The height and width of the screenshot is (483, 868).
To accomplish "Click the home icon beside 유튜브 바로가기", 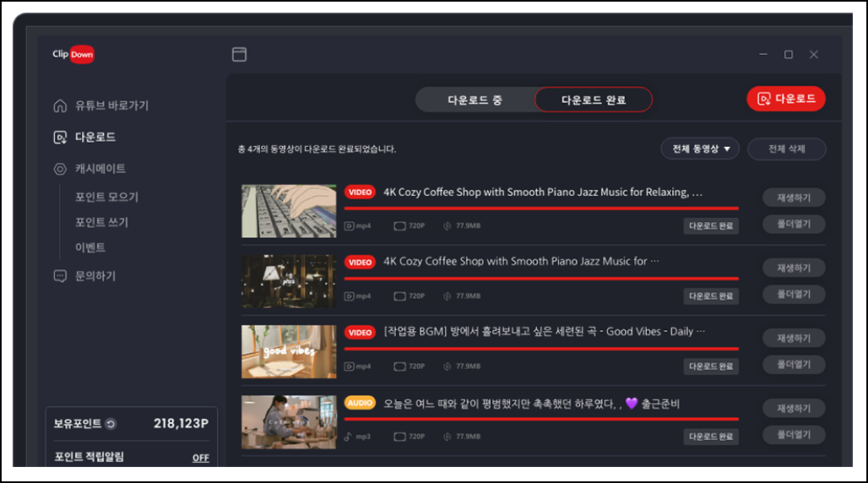I will click(x=60, y=106).
